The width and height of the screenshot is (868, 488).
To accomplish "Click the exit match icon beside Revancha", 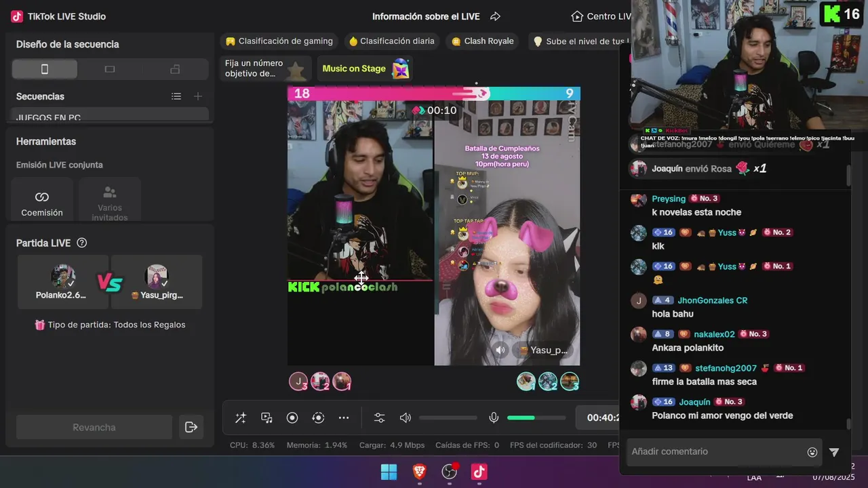I will [x=191, y=427].
